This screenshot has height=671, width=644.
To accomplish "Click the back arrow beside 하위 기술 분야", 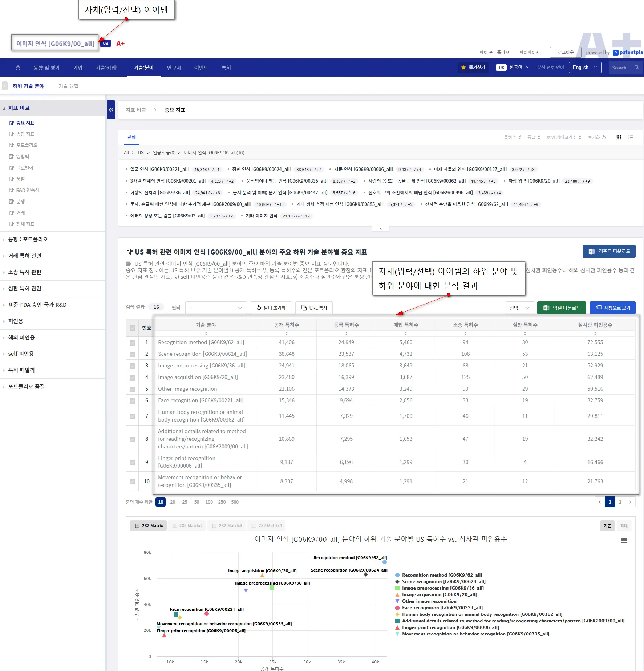I will tap(5, 86).
